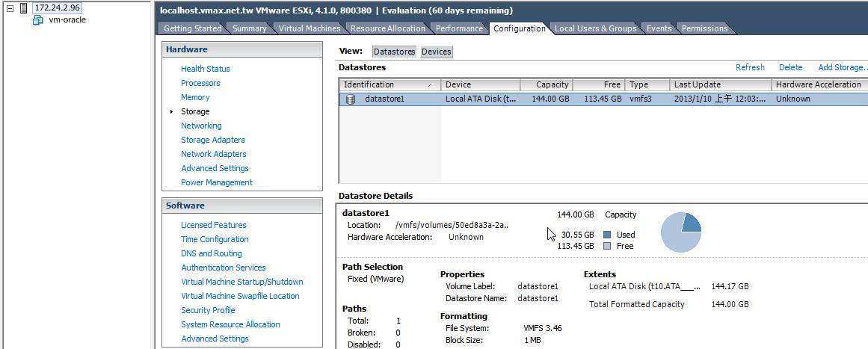868x349 pixels.
Task: Select host 172.24.2.96 in the tree
Action: point(58,7)
